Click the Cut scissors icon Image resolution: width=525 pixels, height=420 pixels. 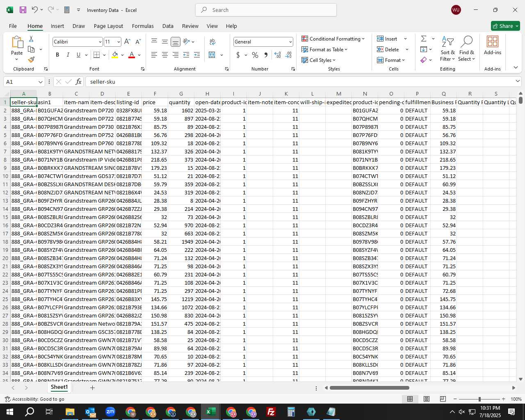(x=31, y=39)
